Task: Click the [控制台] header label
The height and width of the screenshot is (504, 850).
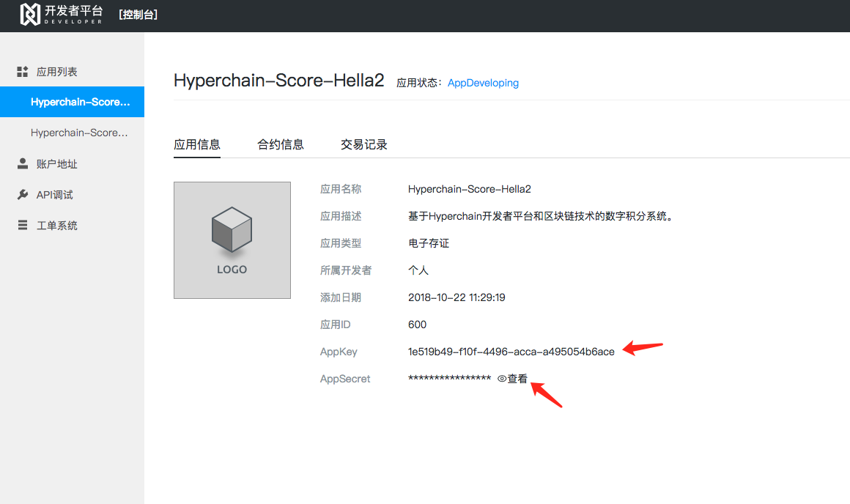Action: [138, 15]
